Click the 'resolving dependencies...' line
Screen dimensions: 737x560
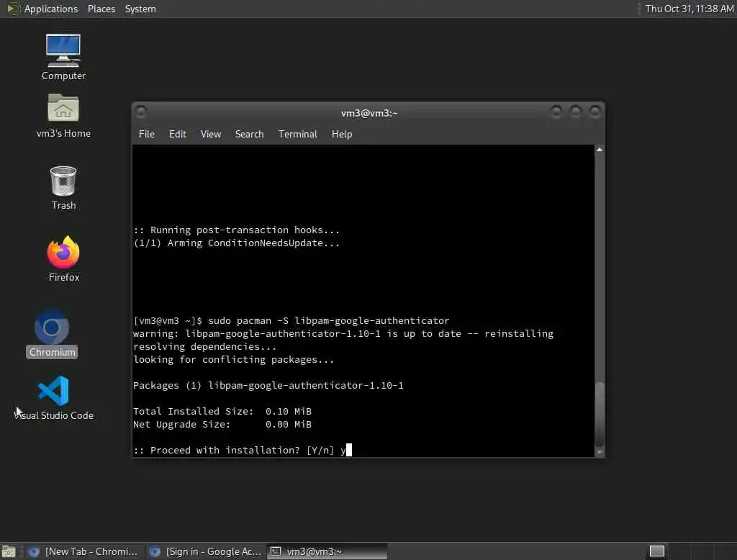tap(205, 346)
